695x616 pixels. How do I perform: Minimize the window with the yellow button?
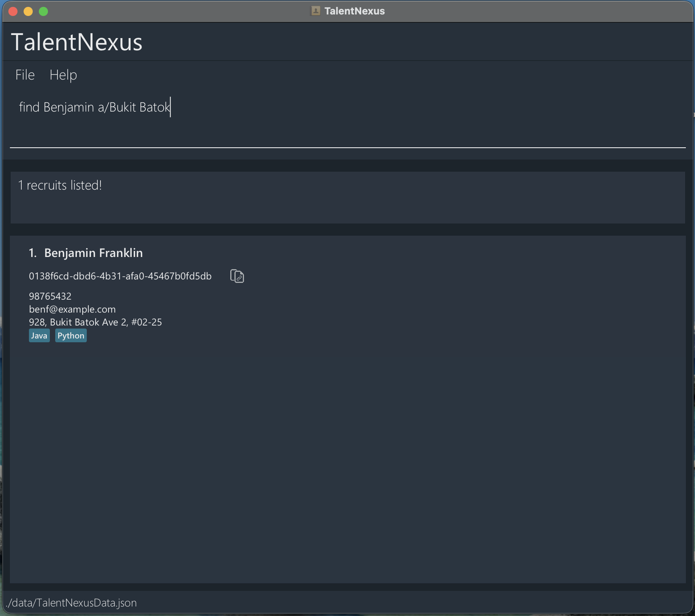28,11
